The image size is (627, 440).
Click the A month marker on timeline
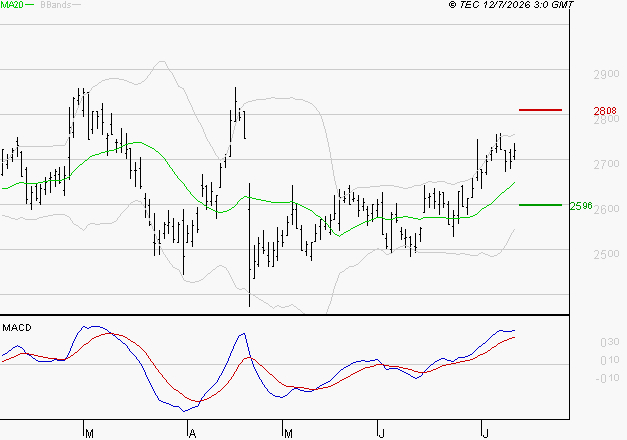(192, 434)
